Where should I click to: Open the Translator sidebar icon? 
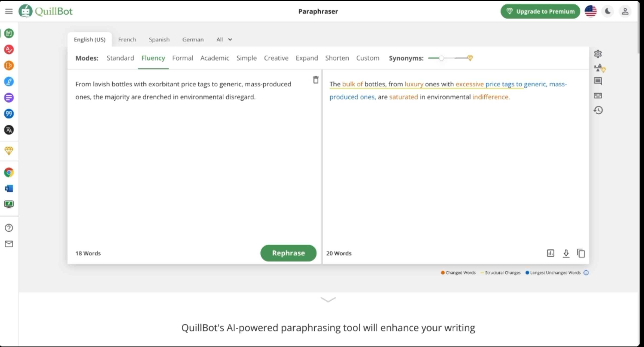click(9, 130)
